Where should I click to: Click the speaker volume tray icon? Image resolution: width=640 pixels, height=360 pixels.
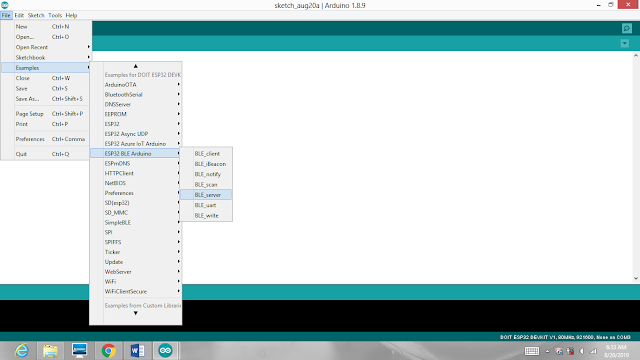click(582, 351)
